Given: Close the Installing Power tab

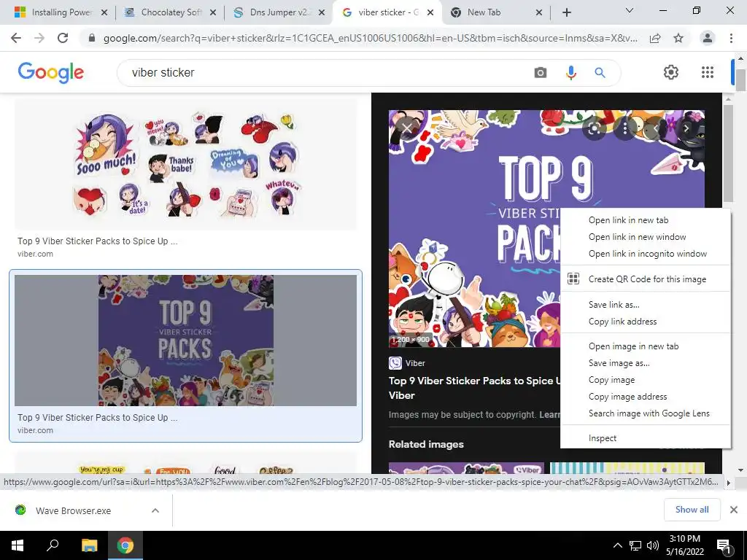Looking at the screenshot, I should point(104,13).
